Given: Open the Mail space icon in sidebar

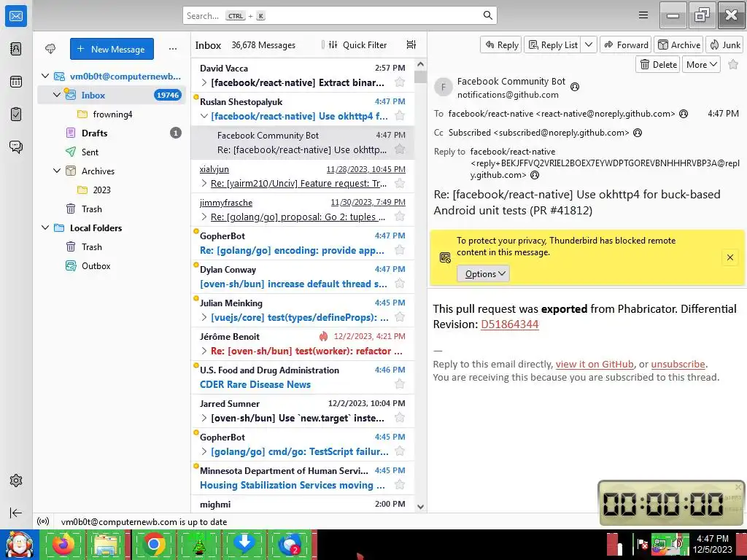Looking at the screenshot, I should pos(16,16).
